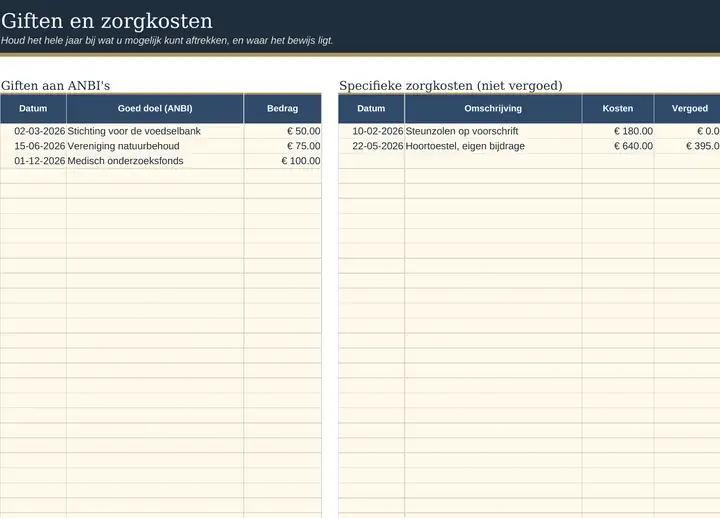720x518 pixels.
Task: Select cell 'Stichting voor de voedselbank'
Action: [x=155, y=131]
